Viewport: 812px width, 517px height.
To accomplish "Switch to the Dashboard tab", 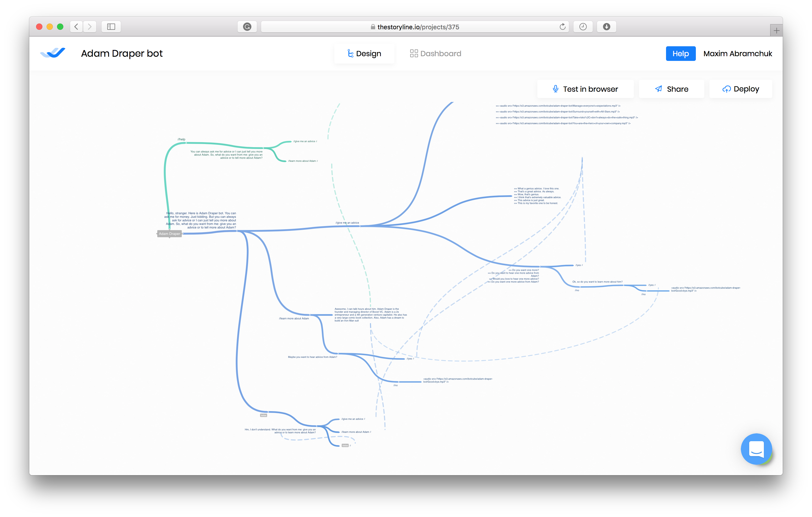I will tap(435, 54).
